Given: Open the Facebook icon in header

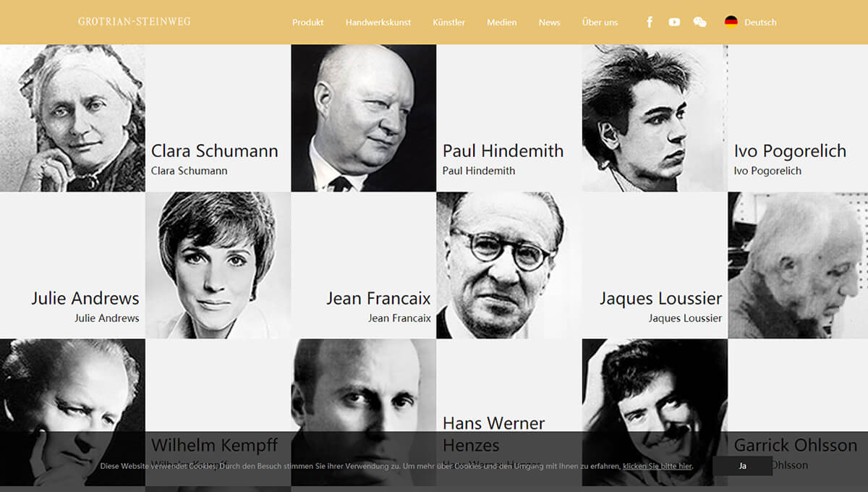Looking at the screenshot, I should [650, 22].
